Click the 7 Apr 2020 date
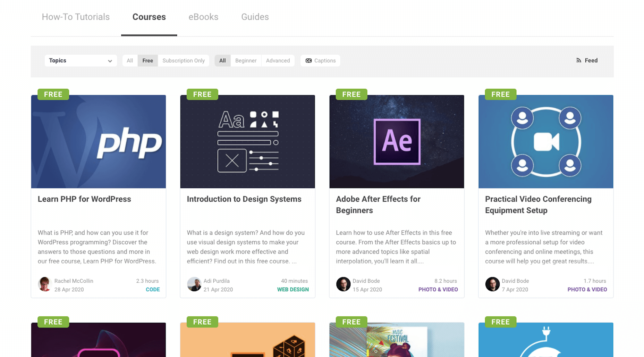Screen dimensions: 644x357 [515, 289]
